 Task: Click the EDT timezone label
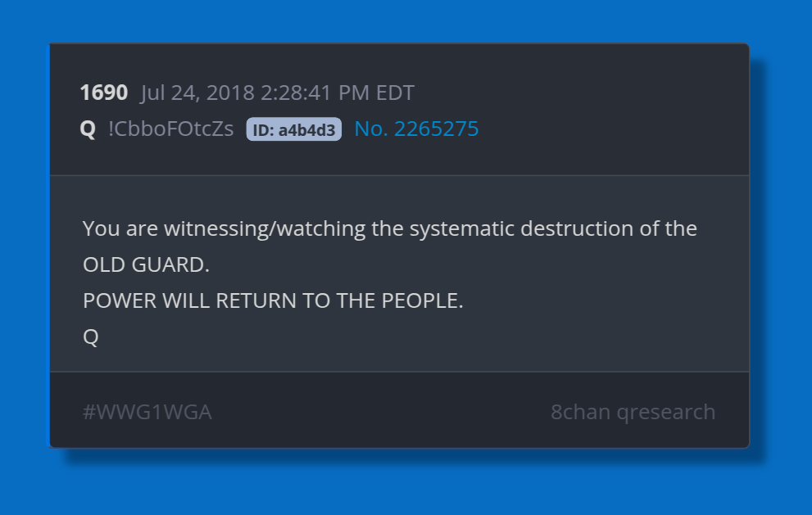coord(395,93)
